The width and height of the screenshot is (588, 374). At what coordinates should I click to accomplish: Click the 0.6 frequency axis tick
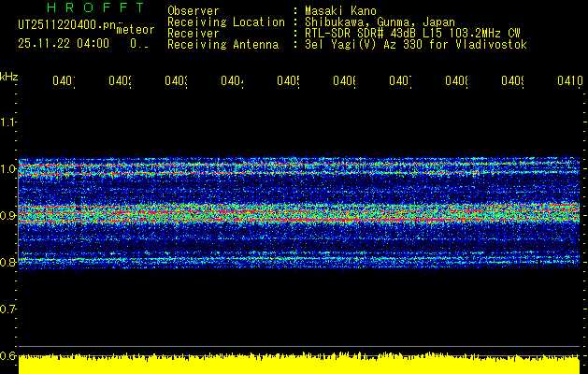click(8, 355)
